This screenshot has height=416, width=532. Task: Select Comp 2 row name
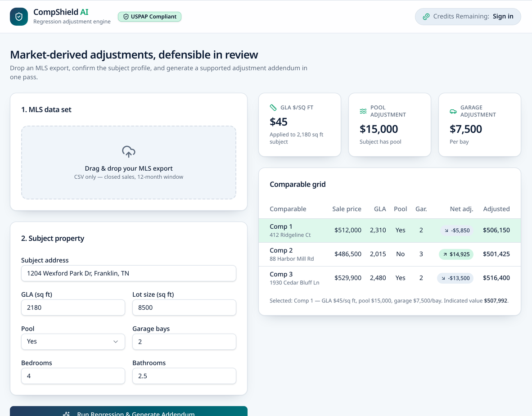(x=281, y=250)
